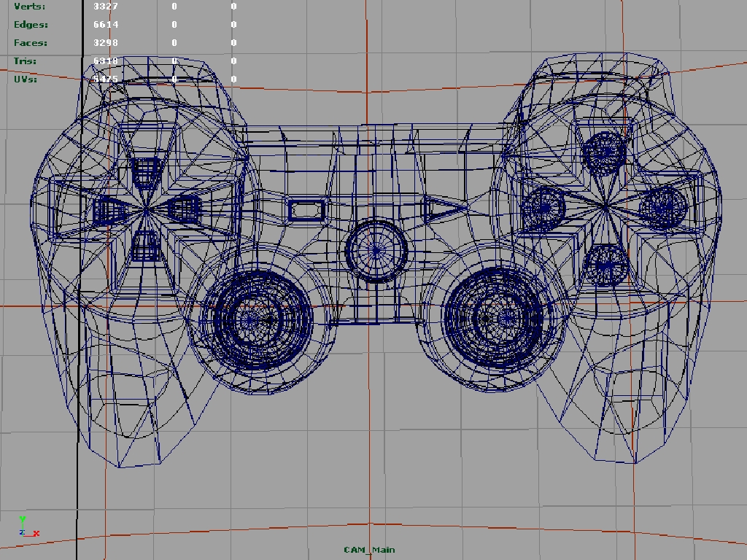Select the right analog stick wireframe

pos(494,316)
